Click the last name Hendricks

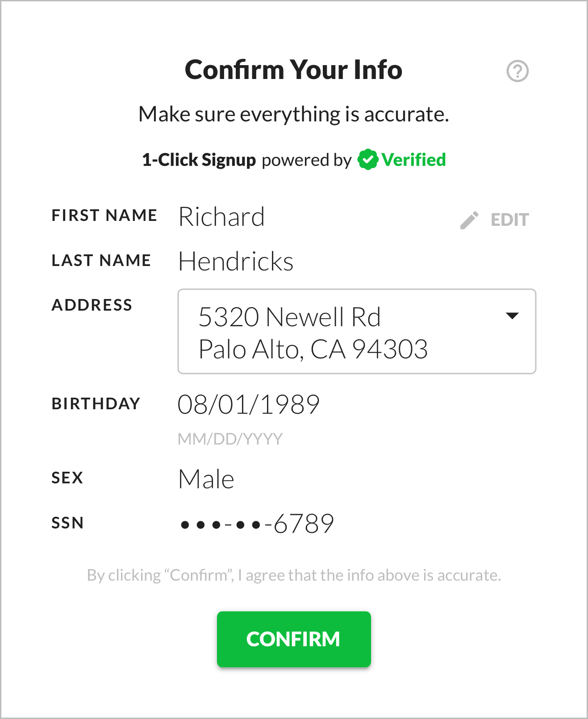click(236, 262)
